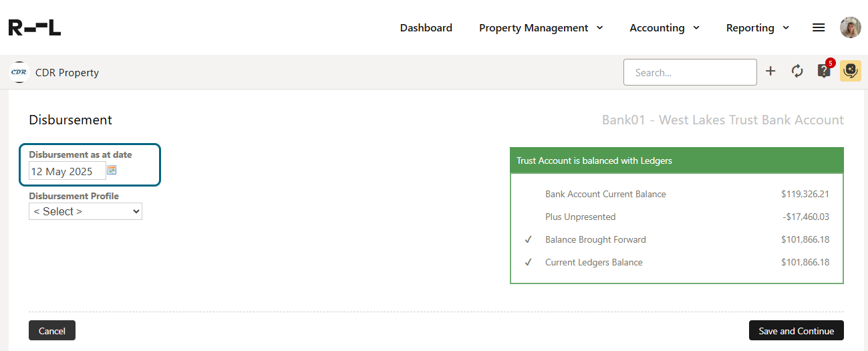Open the calendar date picker icon

[112, 170]
